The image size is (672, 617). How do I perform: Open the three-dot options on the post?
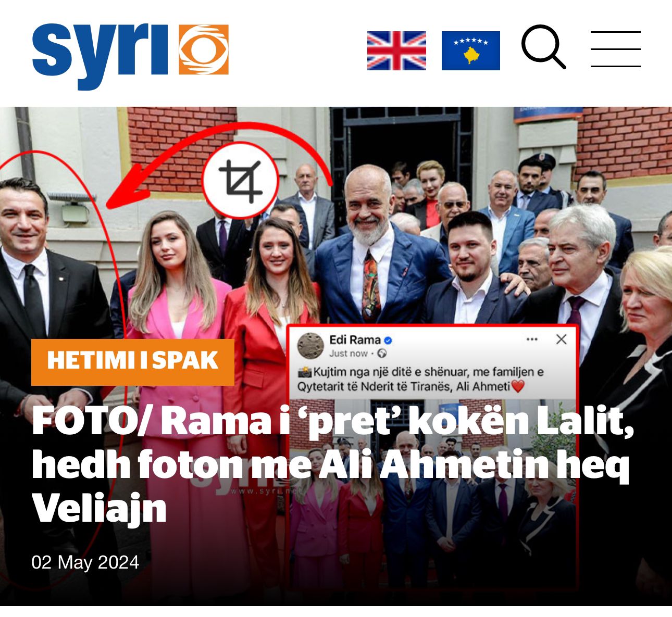tap(532, 339)
